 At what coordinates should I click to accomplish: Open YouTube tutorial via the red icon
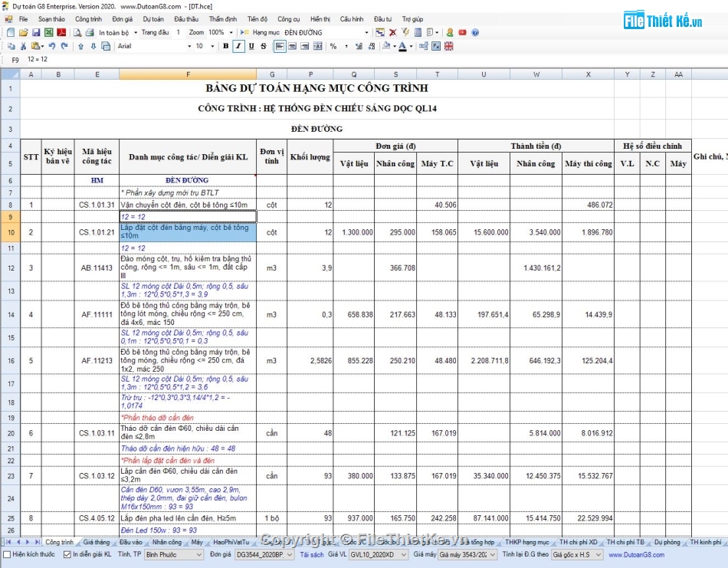(x=462, y=32)
